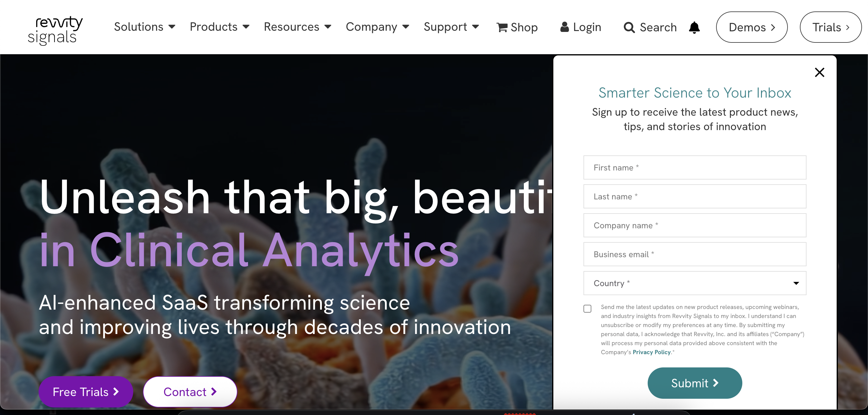868x415 pixels.
Task: Open the notifications bell icon
Action: tap(694, 27)
